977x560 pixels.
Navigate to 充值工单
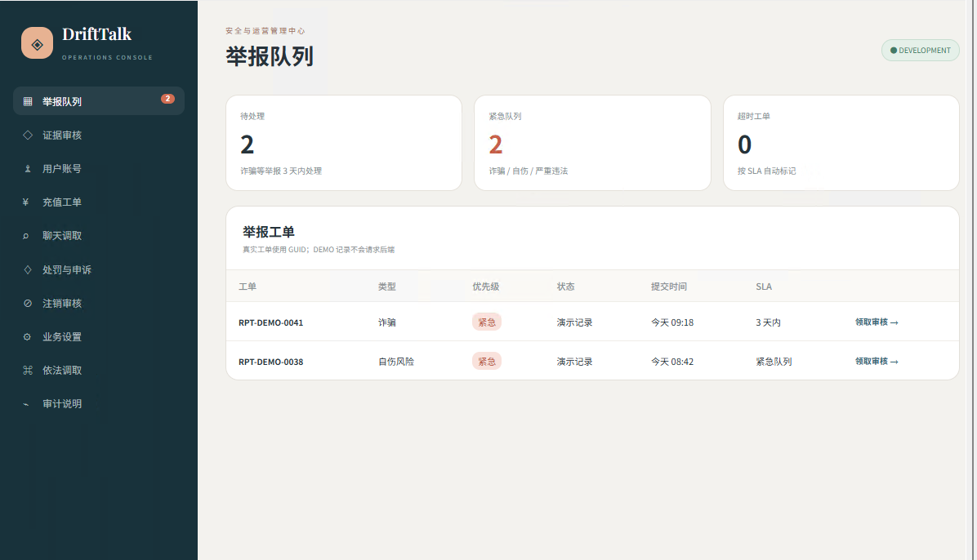tap(99, 202)
